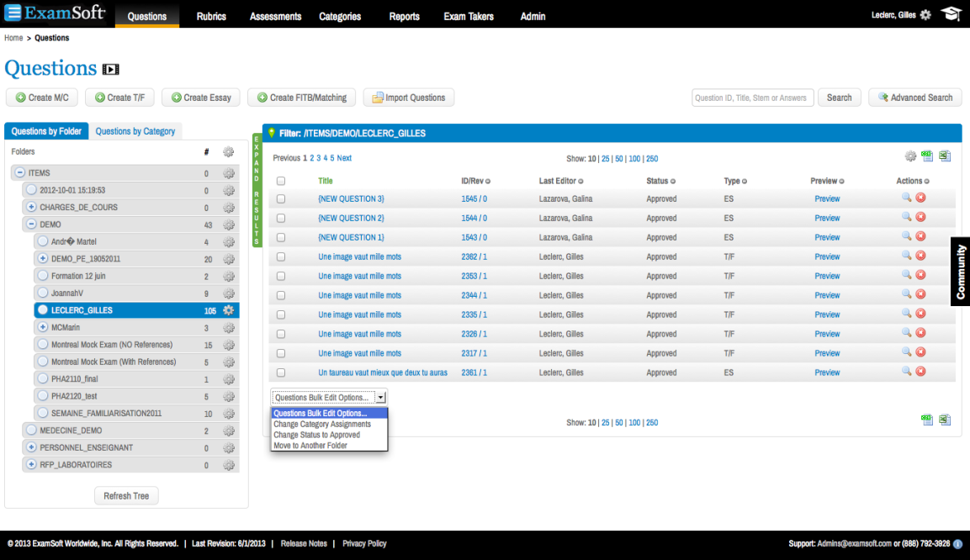Play the Questions video tutorial icon

[111, 69]
